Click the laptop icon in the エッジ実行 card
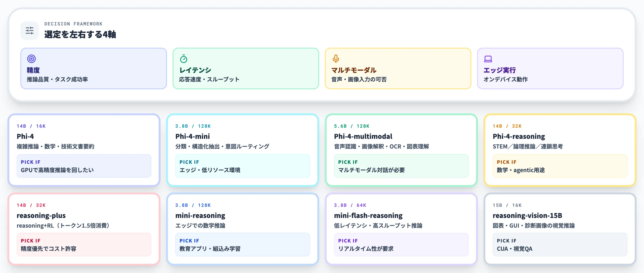The height and width of the screenshot is (273, 644). click(x=488, y=59)
